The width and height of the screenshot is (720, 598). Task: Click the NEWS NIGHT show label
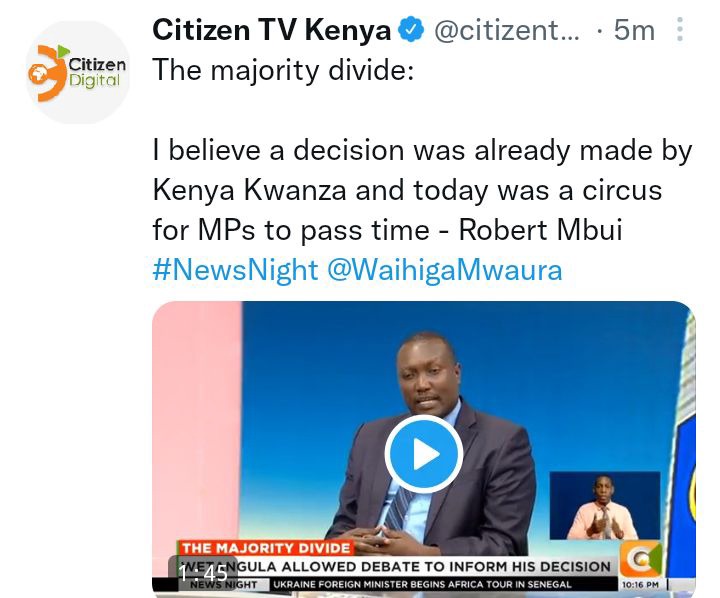tap(224, 585)
